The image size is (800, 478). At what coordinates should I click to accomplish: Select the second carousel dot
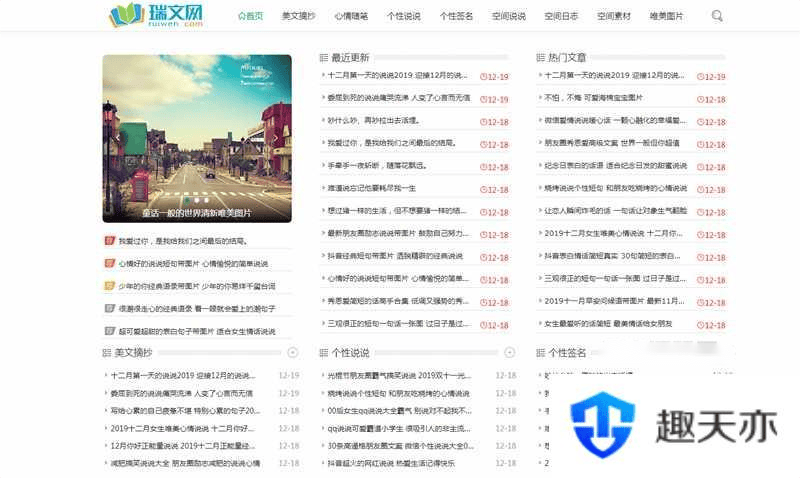pos(197,200)
